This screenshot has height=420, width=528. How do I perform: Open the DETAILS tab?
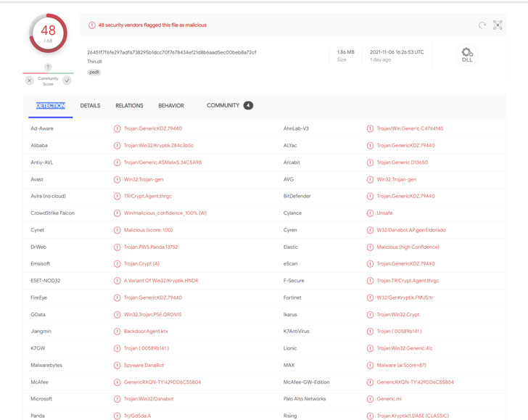pyautogui.click(x=90, y=106)
